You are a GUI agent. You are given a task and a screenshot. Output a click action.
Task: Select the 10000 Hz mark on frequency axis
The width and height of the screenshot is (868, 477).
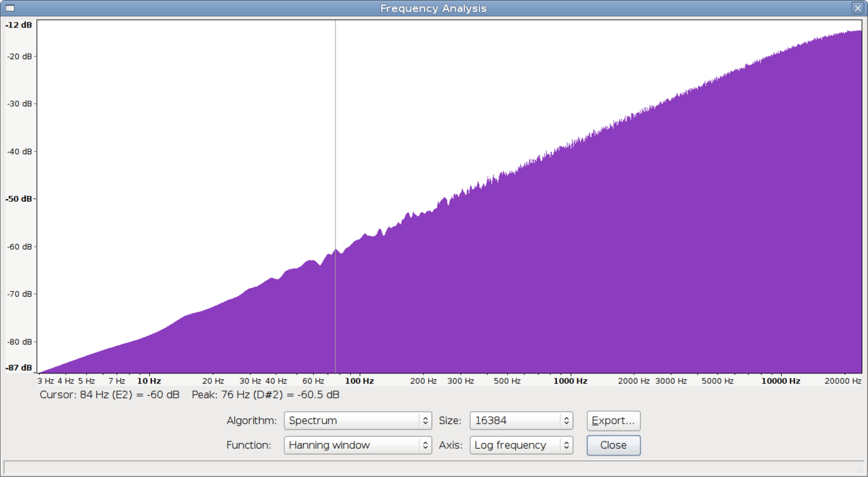tap(780, 381)
